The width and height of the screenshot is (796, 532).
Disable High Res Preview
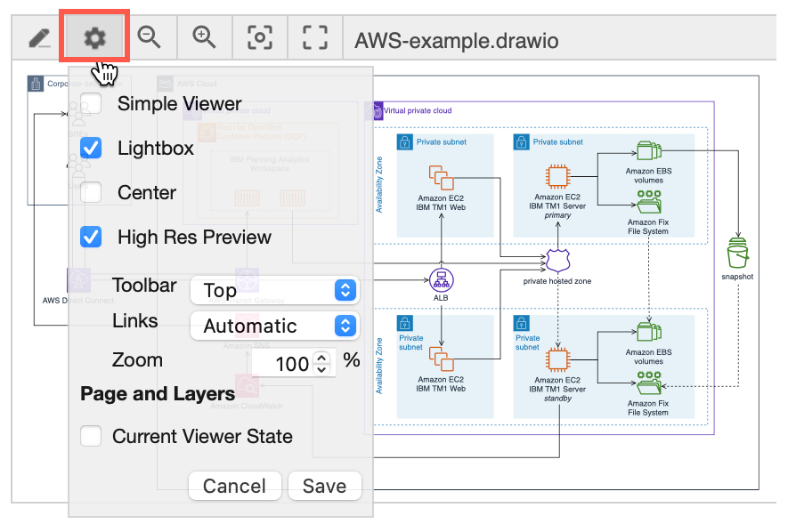coord(90,237)
